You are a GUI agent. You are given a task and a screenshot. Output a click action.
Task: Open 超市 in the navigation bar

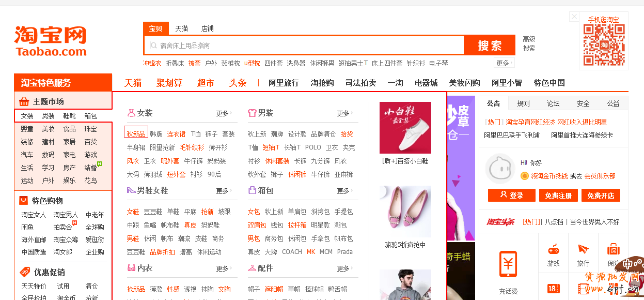point(206,83)
